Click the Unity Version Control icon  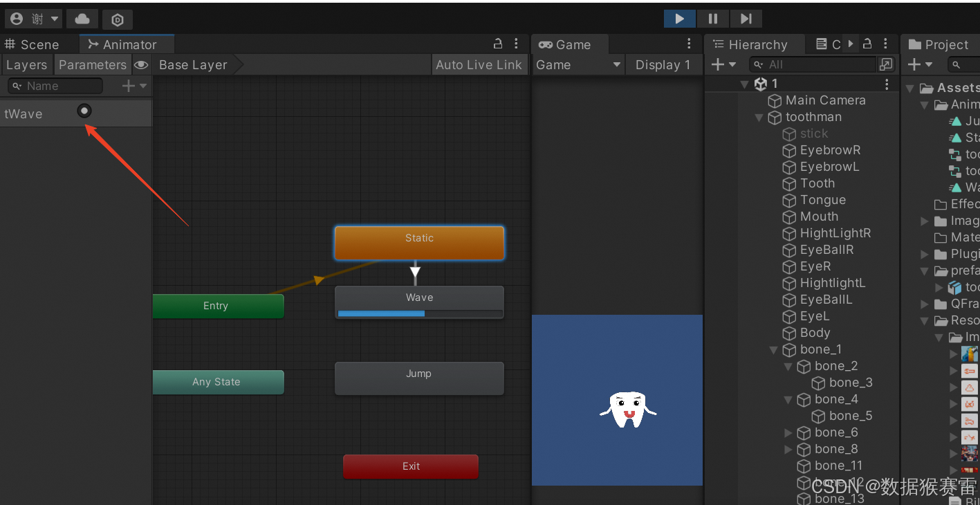click(x=117, y=19)
